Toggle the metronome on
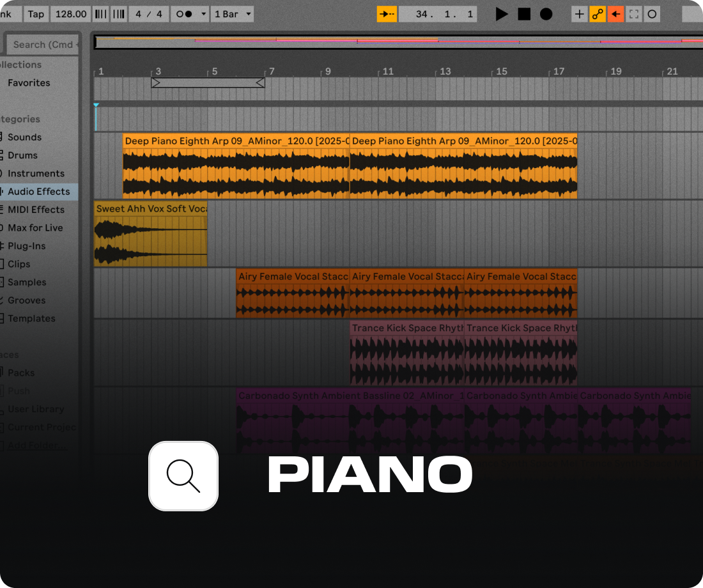 pos(184,13)
